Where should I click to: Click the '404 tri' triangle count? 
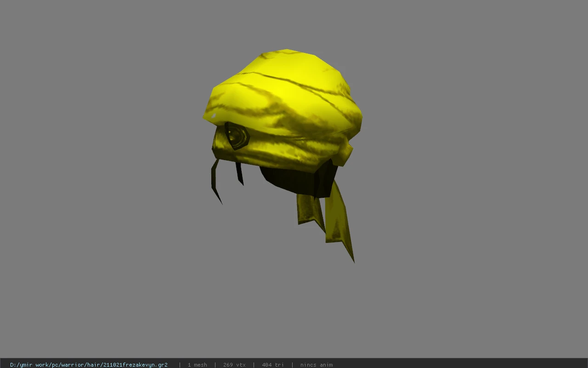point(273,365)
